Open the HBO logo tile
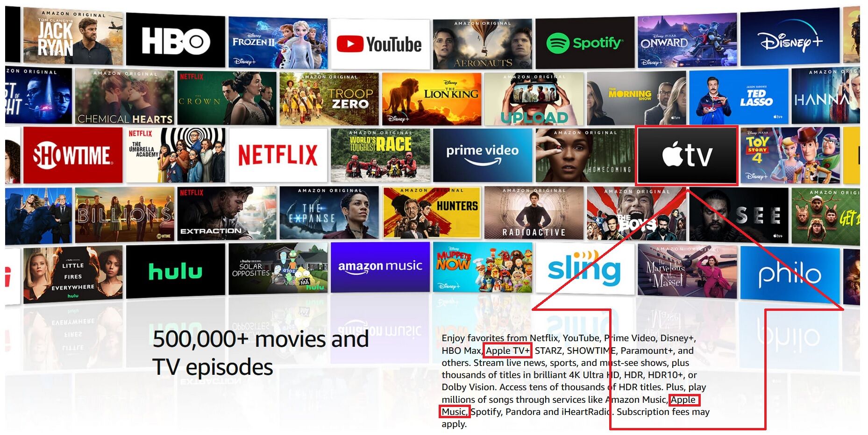This screenshot has width=868, height=435. pyautogui.click(x=175, y=41)
